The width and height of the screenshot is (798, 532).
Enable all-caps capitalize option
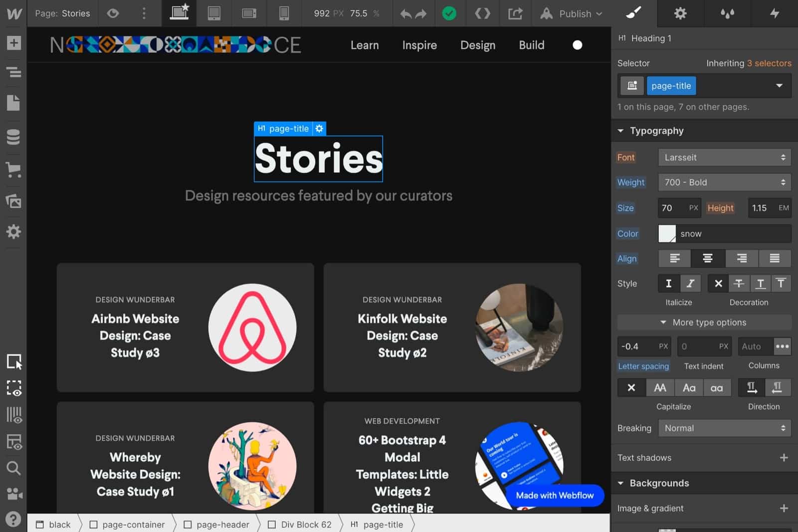(x=660, y=388)
